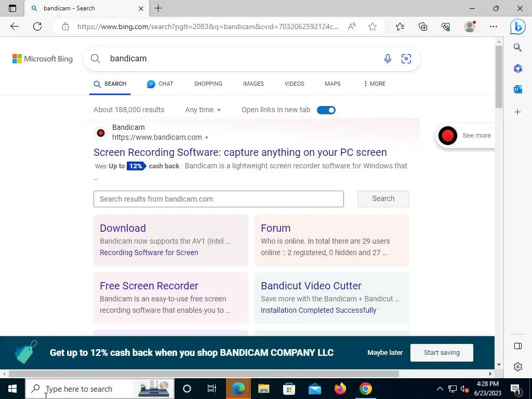Open Mail app from taskbar
The image size is (532, 399).
(x=314, y=389)
